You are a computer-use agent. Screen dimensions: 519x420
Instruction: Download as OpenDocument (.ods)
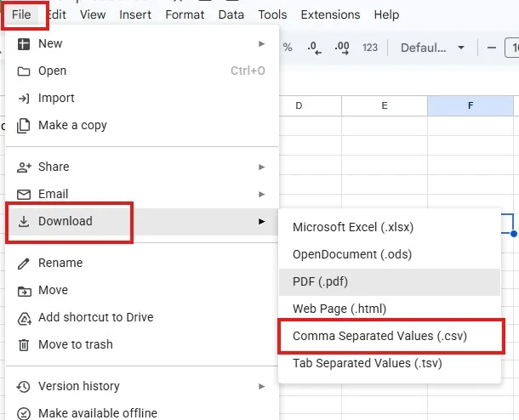pos(390,254)
